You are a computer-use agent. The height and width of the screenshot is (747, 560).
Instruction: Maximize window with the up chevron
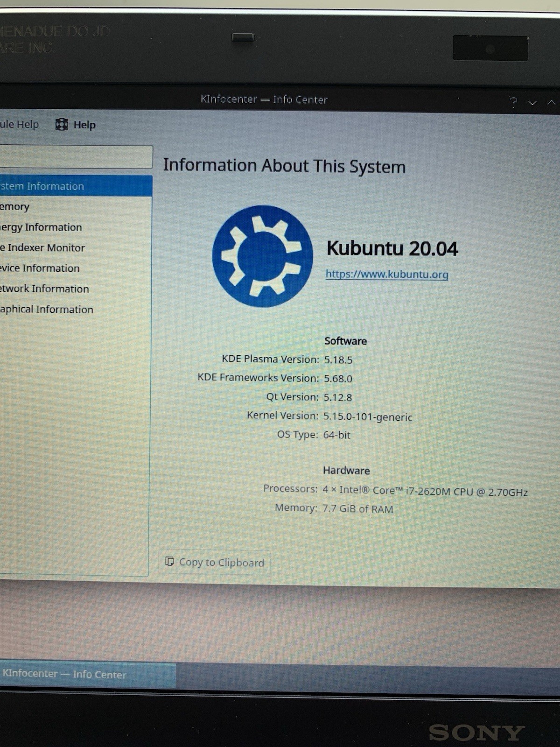(551, 102)
